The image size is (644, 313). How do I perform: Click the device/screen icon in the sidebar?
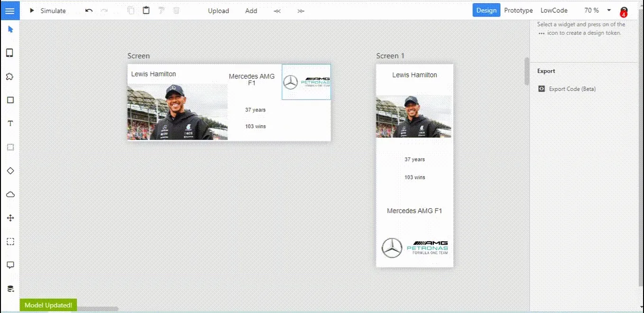(x=10, y=53)
